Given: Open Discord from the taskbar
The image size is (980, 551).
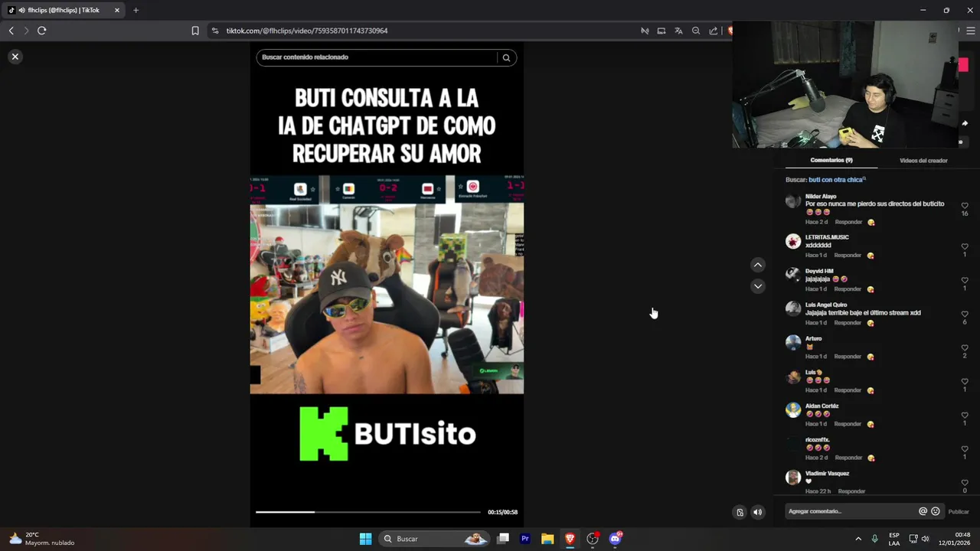Looking at the screenshot, I should tap(615, 539).
